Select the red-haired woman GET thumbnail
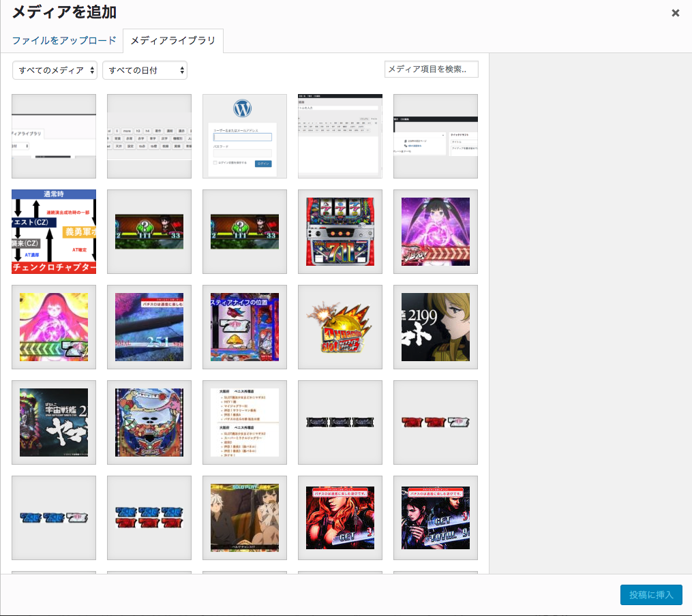Viewport: 692px width, 616px height. tap(340, 518)
